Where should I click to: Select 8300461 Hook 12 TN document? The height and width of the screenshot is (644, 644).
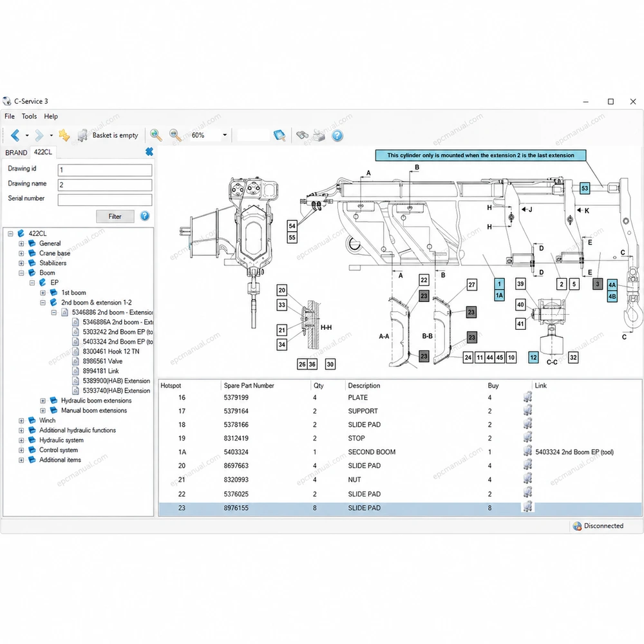click(x=111, y=352)
